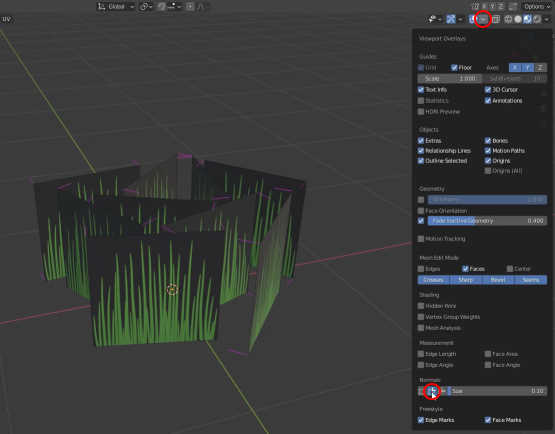Viewport: 555px width, 434px height.
Task: Uncheck the Bones checkbox
Action: [488, 141]
